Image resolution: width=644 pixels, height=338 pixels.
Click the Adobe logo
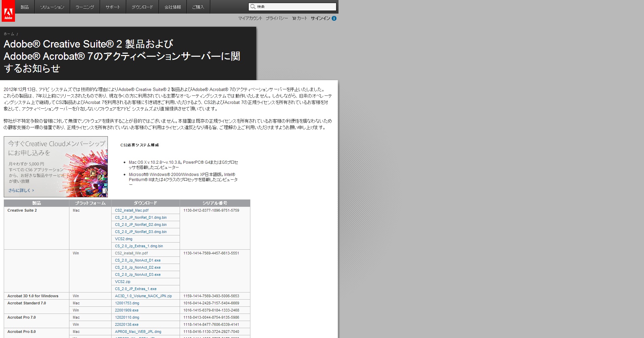pyautogui.click(x=8, y=11)
